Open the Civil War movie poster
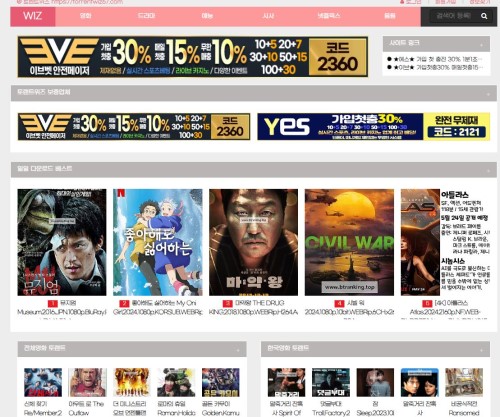The image size is (500, 417). tap(349, 242)
